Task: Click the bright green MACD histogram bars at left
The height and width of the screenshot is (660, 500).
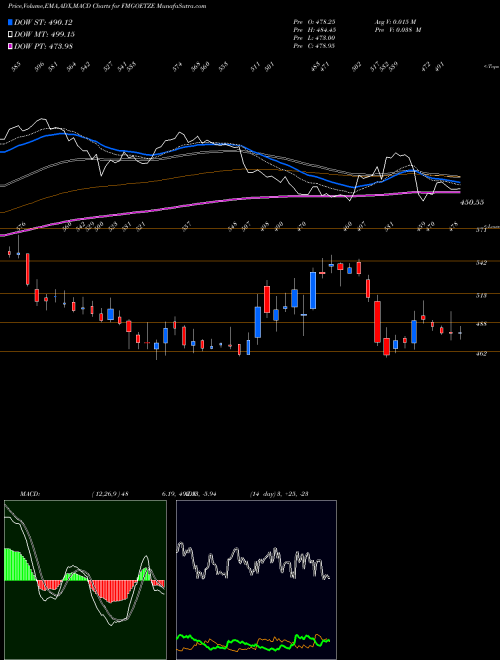Action: coord(19,565)
